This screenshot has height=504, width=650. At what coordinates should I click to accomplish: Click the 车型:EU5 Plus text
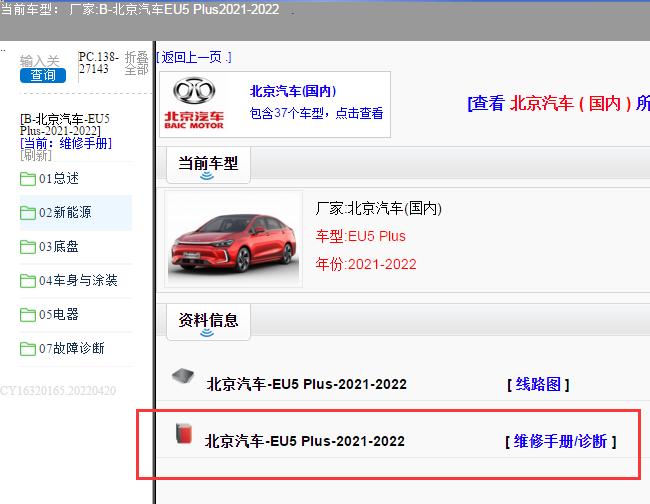point(360,236)
